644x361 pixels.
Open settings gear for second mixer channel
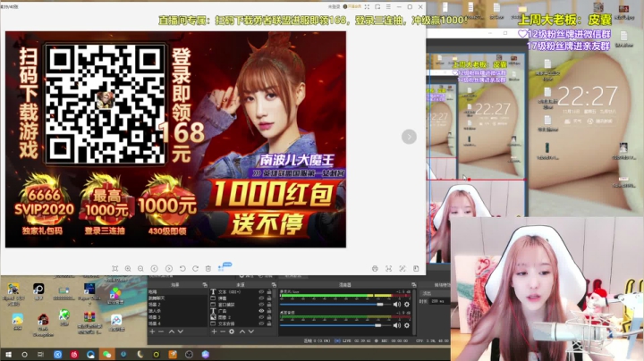pyautogui.click(x=407, y=325)
